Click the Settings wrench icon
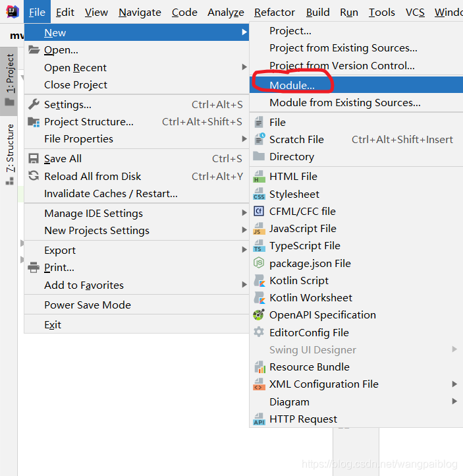The height and width of the screenshot is (476, 463). tap(34, 104)
